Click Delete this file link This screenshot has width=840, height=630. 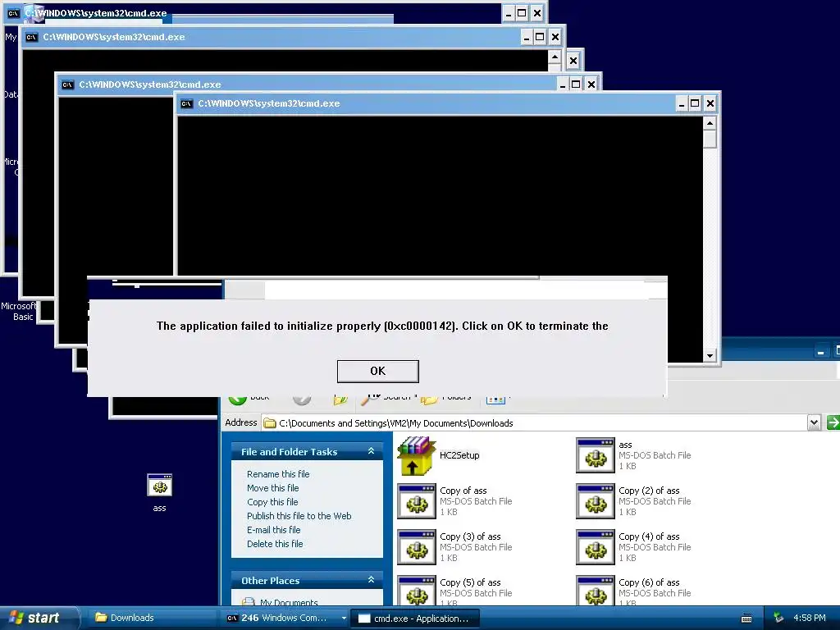[275, 544]
